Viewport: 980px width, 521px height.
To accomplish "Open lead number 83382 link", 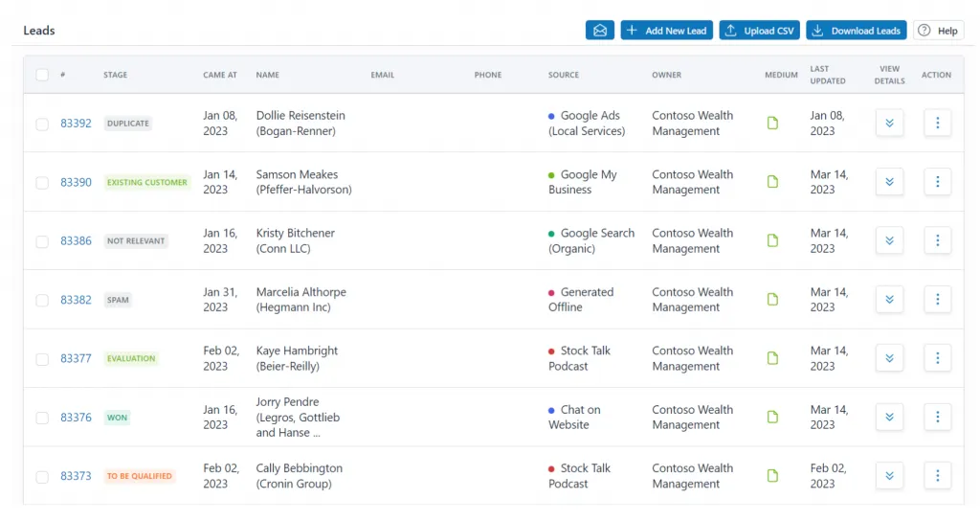I will [76, 300].
